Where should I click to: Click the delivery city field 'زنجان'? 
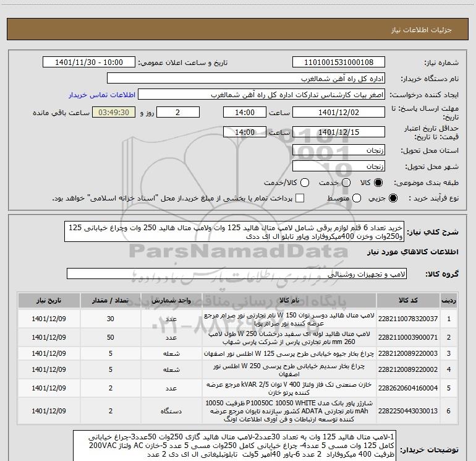pos(339,166)
